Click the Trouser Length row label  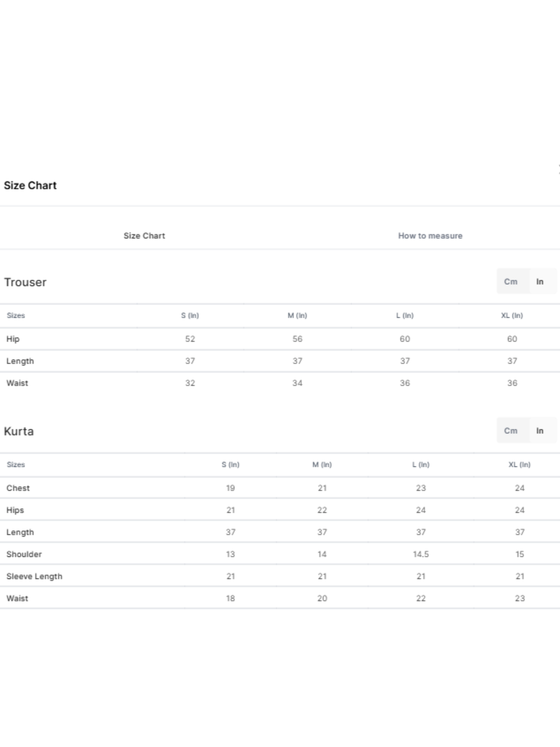coord(20,361)
